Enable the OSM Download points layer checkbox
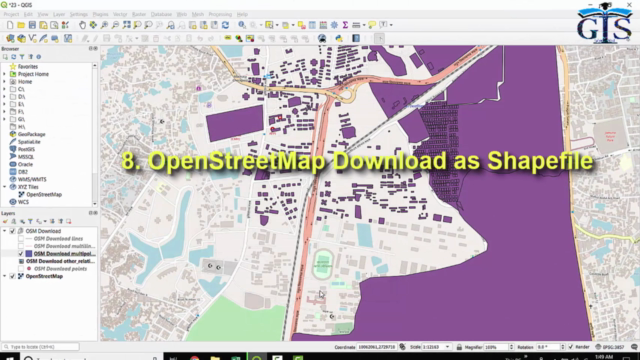 coord(21,269)
